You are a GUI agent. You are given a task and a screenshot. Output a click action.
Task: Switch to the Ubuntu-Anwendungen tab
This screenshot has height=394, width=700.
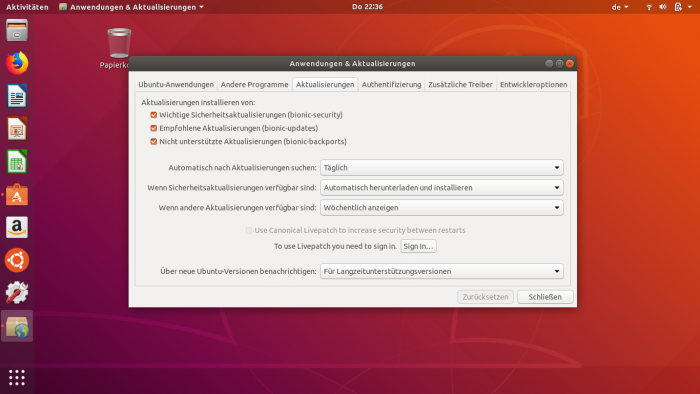click(x=176, y=84)
